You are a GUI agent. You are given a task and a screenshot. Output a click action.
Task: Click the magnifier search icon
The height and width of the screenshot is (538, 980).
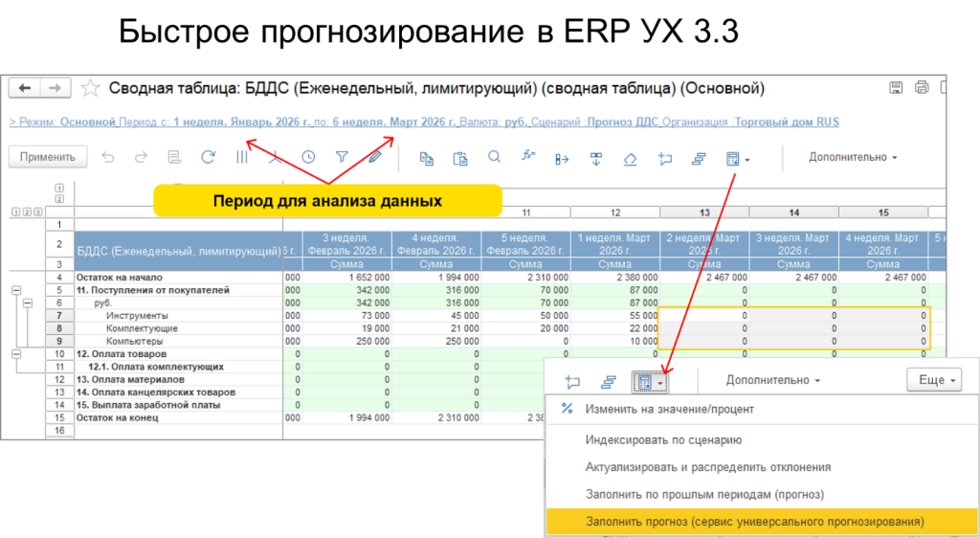pos(494,157)
